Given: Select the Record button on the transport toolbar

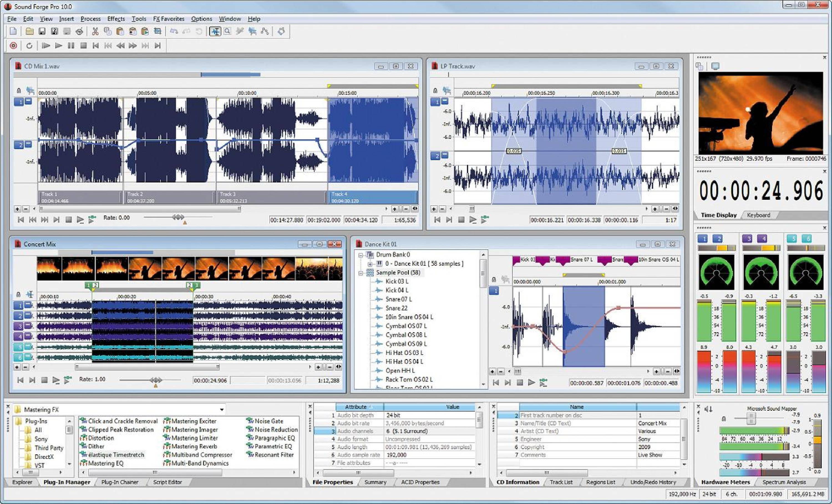Looking at the screenshot, I should click(x=13, y=45).
